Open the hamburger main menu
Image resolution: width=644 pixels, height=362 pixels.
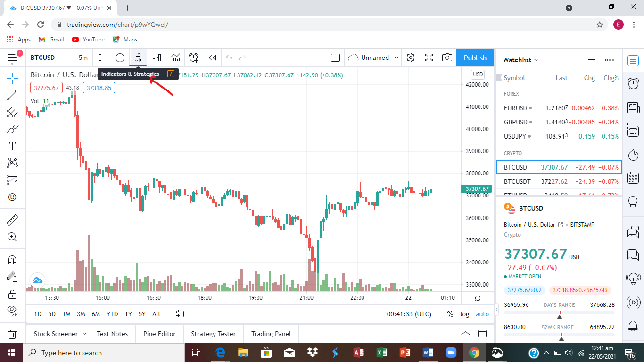tap(12, 58)
